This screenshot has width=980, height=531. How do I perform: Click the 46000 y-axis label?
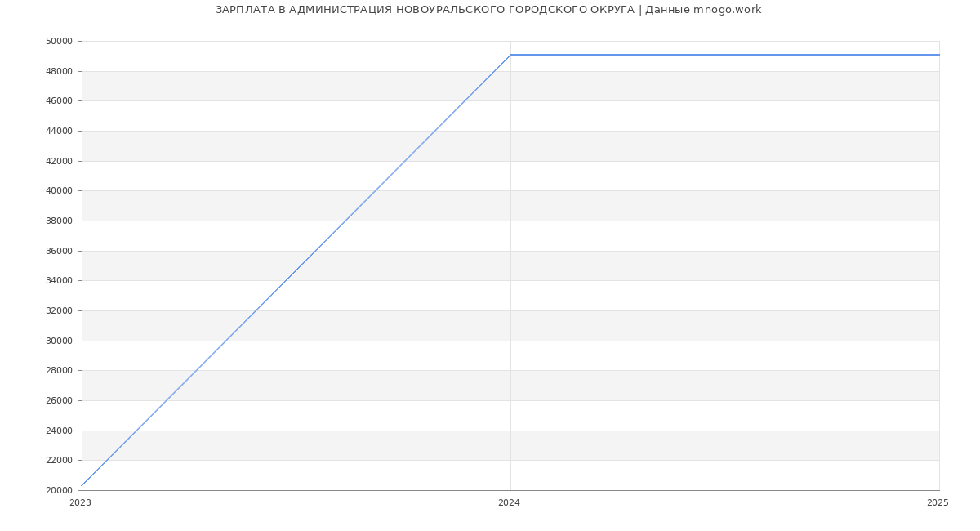pyautogui.click(x=59, y=100)
